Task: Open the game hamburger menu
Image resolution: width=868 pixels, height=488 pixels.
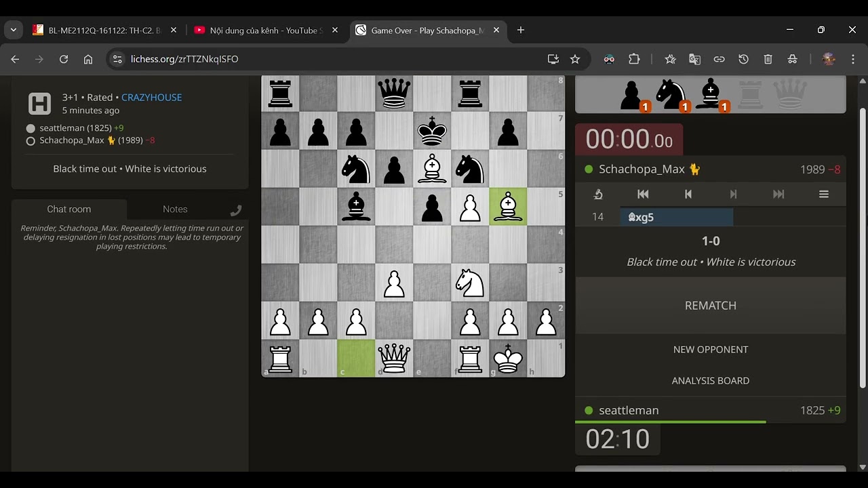Action: tap(824, 195)
